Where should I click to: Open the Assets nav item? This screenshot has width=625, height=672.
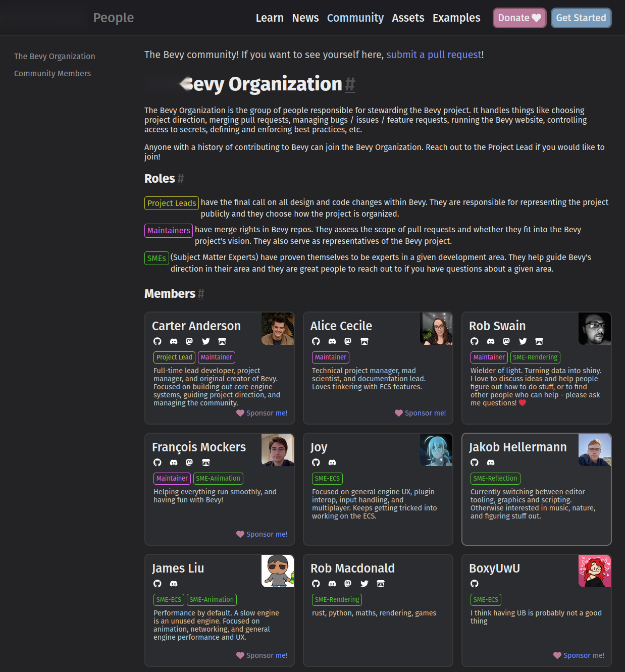click(408, 18)
